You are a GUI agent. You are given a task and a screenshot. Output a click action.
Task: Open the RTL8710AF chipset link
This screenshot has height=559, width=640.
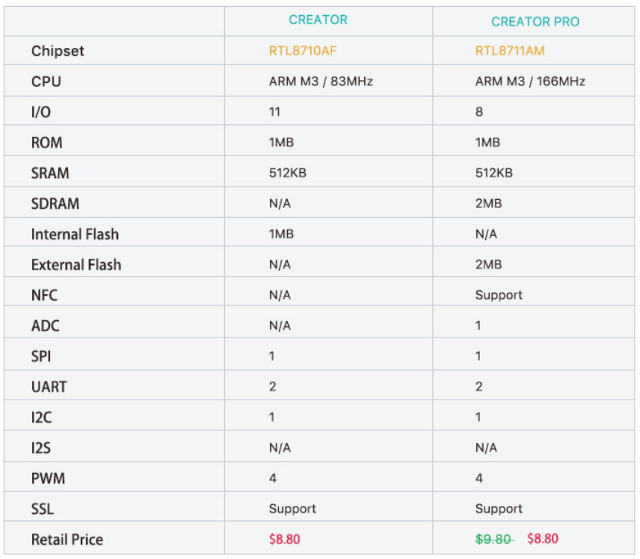pos(302,51)
